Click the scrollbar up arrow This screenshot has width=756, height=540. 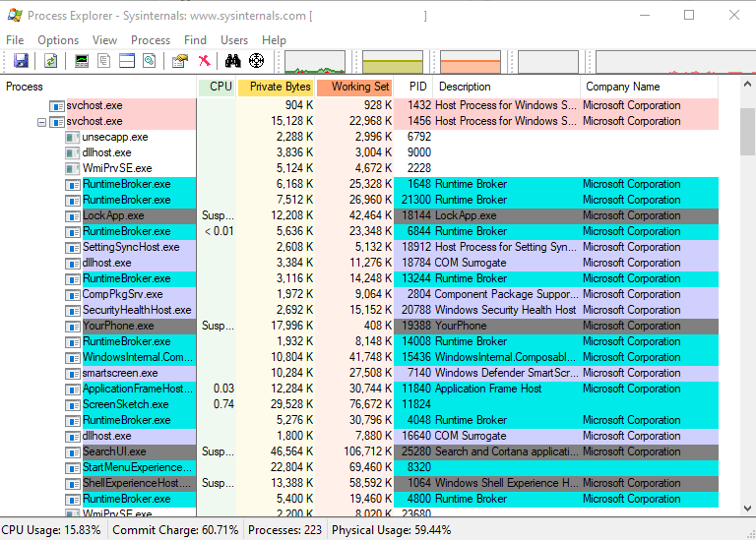coord(747,85)
